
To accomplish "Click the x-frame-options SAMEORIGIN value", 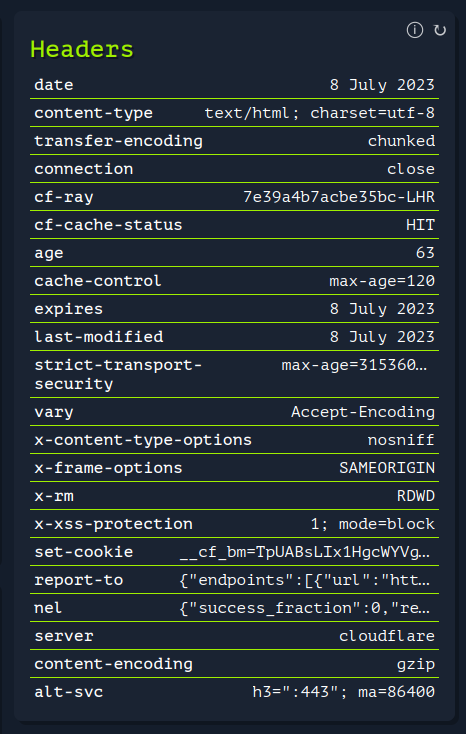I will pos(387,468).
